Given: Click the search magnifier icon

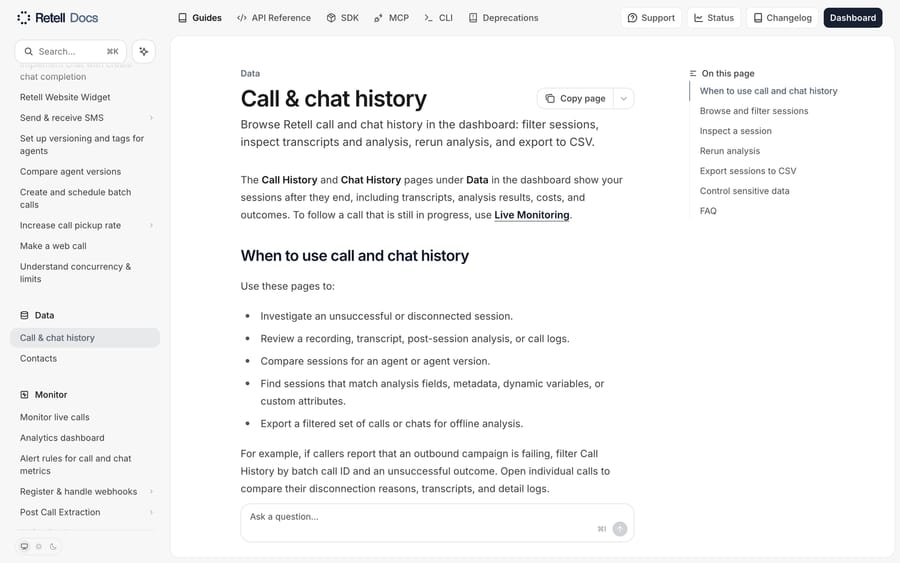Looking at the screenshot, I should coord(28,52).
